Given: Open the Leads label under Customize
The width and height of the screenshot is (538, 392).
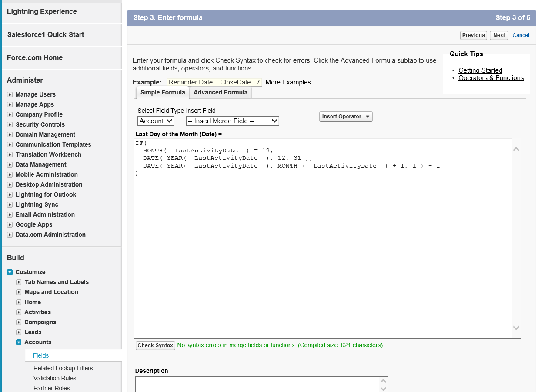Looking at the screenshot, I should (x=33, y=332).
